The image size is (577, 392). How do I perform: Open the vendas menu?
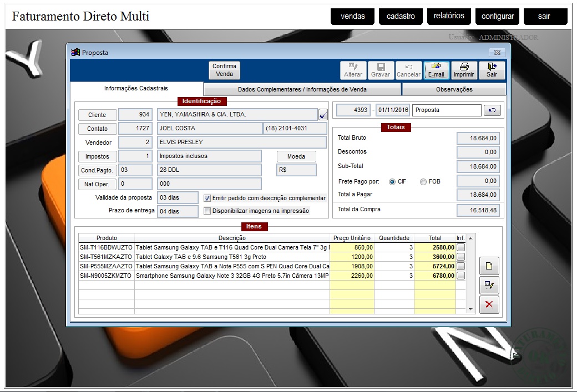352,17
